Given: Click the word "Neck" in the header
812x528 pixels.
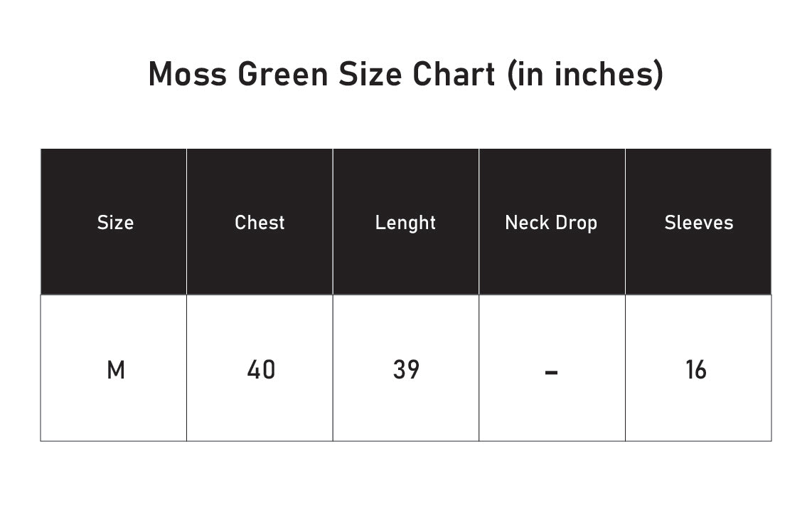Looking at the screenshot, I should [527, 223].
